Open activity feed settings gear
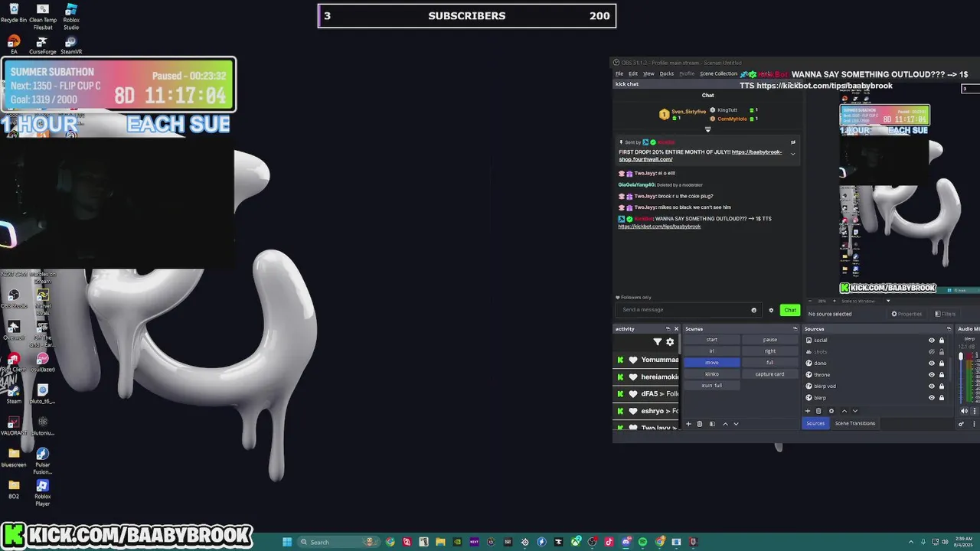The image size is (980, 551). 670,341
